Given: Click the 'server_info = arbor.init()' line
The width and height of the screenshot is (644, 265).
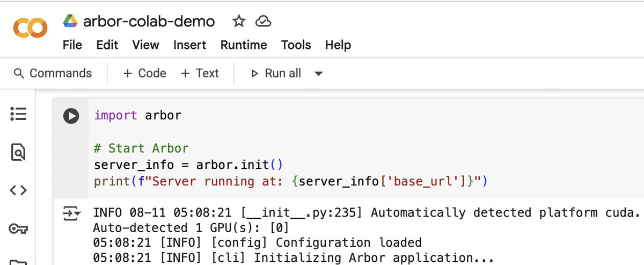Looking at the screenshot, I should click(x=188, y=164).
